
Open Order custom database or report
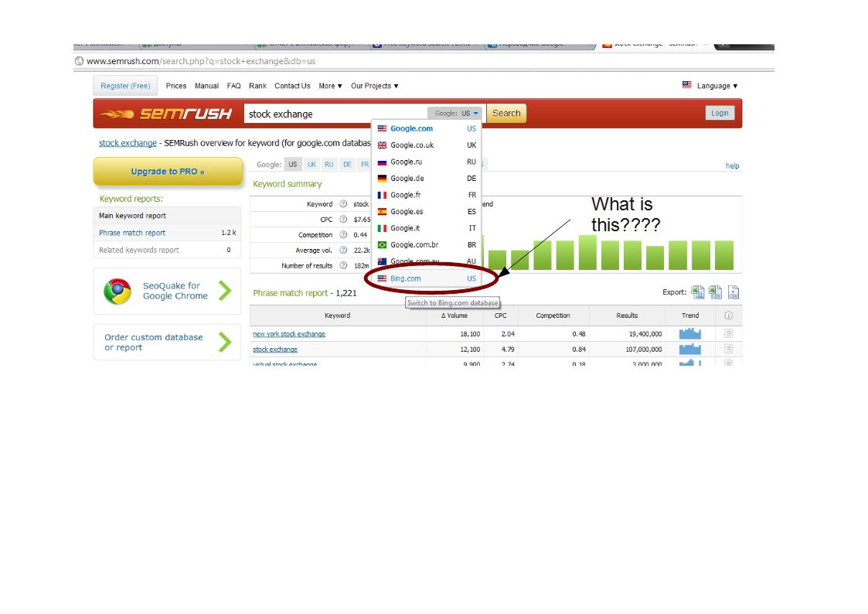(153, 342)
